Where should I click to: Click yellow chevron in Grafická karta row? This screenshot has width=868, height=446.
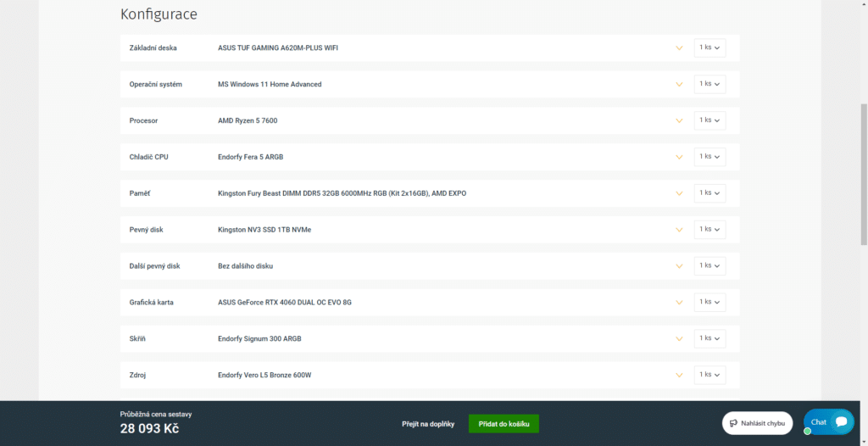click(679, 303)
